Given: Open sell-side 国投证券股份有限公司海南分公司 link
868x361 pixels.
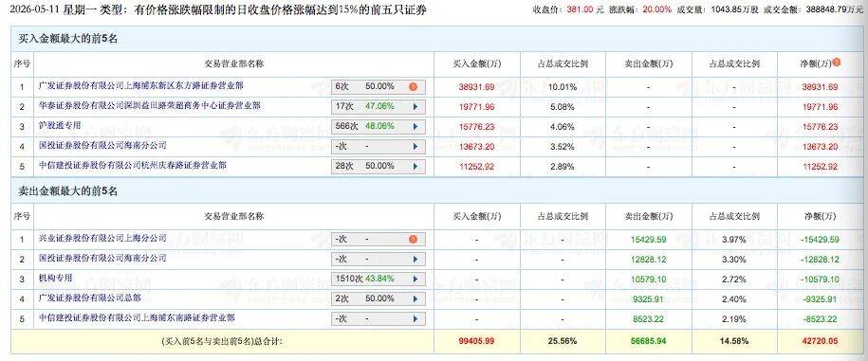Looking at the screenshot, I should [x=102, y=258].
